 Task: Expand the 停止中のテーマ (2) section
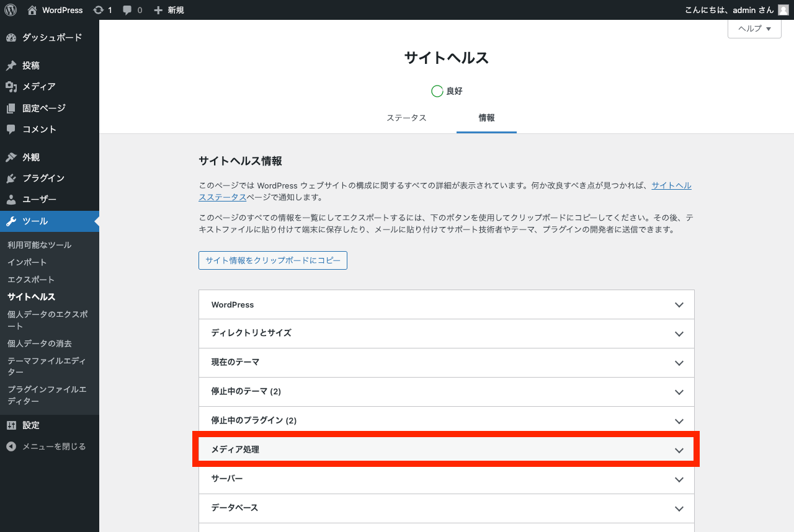[447, 392]
